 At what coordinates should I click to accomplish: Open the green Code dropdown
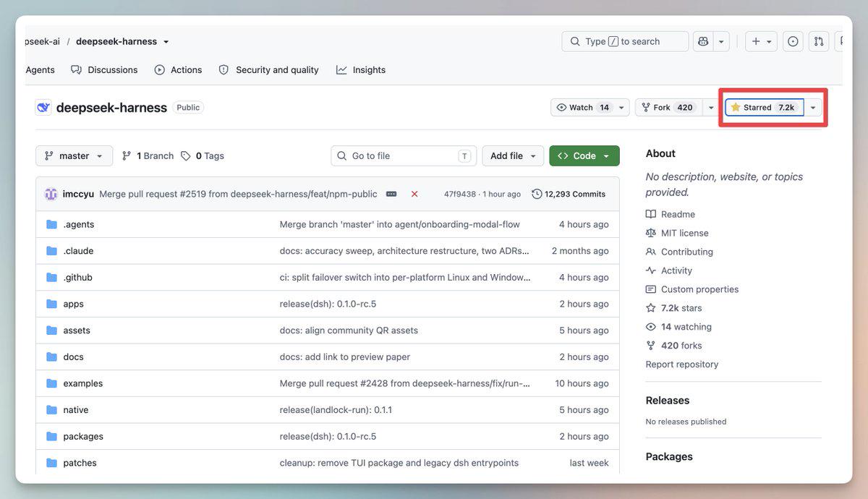click(584, 155)
